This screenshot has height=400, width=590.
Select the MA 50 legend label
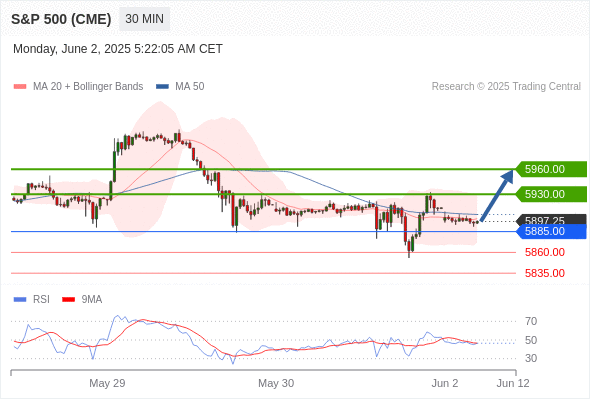point(190,87)
